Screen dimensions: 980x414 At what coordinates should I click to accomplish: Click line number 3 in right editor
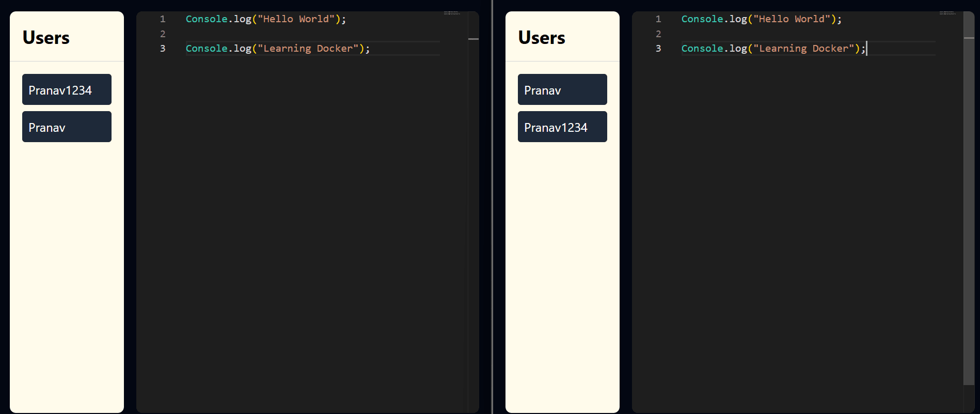click(x=658, y=49)
